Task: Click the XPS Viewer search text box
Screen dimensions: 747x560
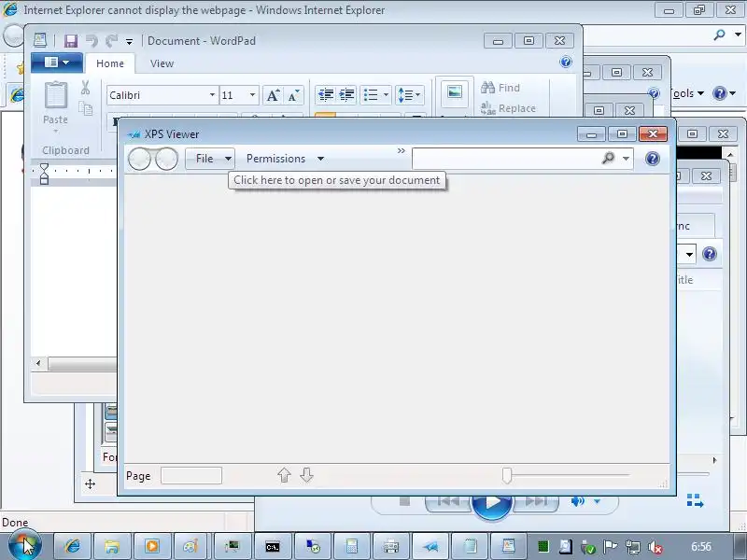Action: (x=505, y=158)
